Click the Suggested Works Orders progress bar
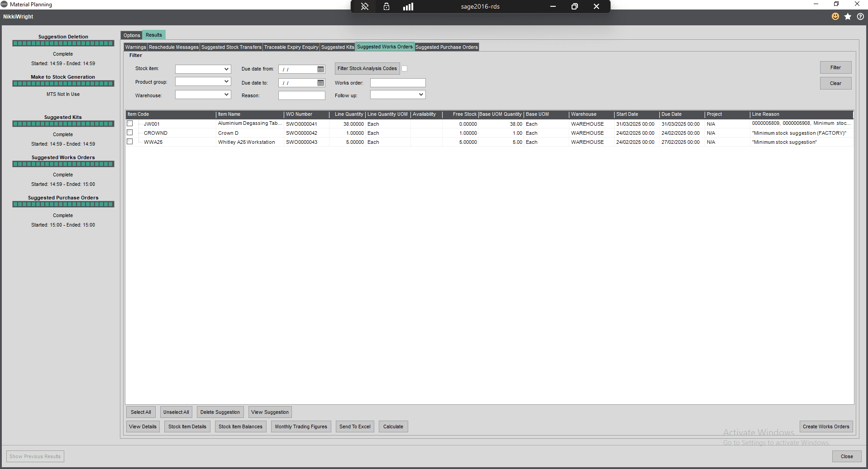The height and width of the screenshot is (469, 868). (x=63, y=164)
